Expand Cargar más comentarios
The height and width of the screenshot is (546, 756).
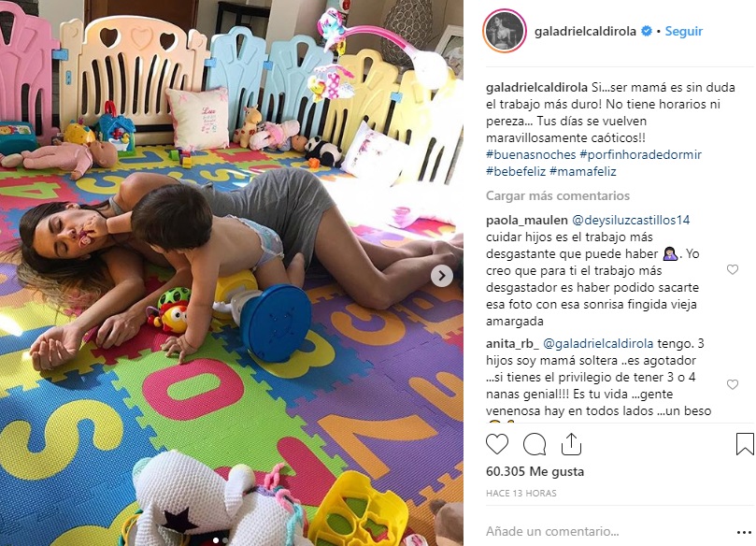click(558, 195)
